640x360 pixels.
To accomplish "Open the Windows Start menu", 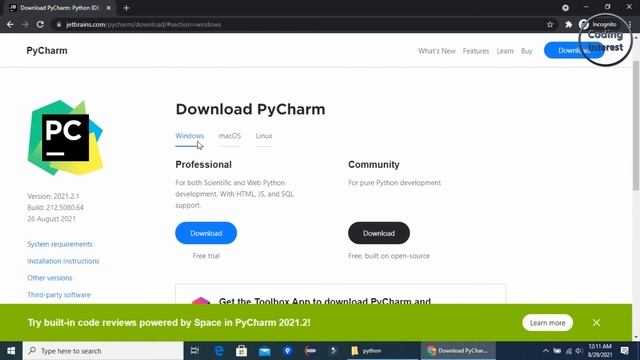I will pyautogui.click(x=11, y=351).
